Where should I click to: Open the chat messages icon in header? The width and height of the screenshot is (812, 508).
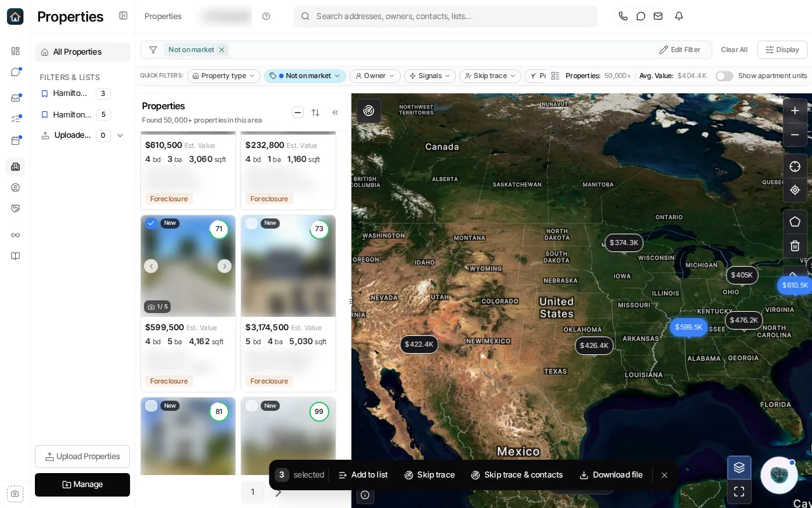tap(641, 17)
